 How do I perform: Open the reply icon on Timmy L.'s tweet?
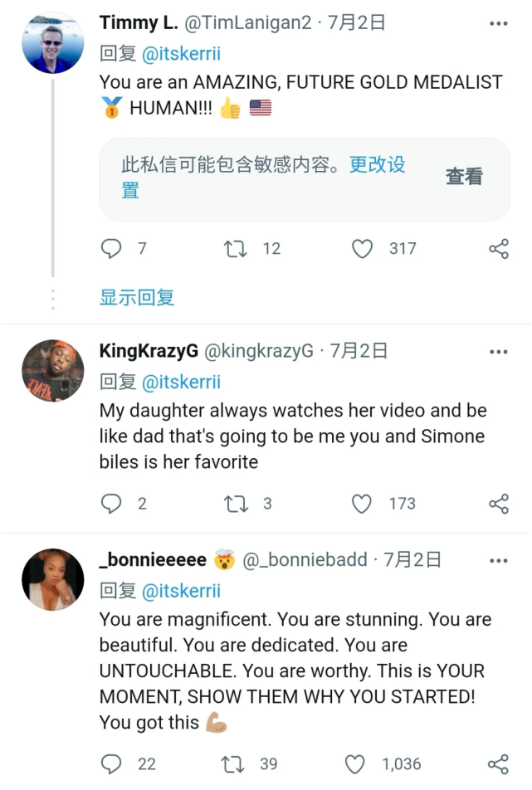click(110, 248)
